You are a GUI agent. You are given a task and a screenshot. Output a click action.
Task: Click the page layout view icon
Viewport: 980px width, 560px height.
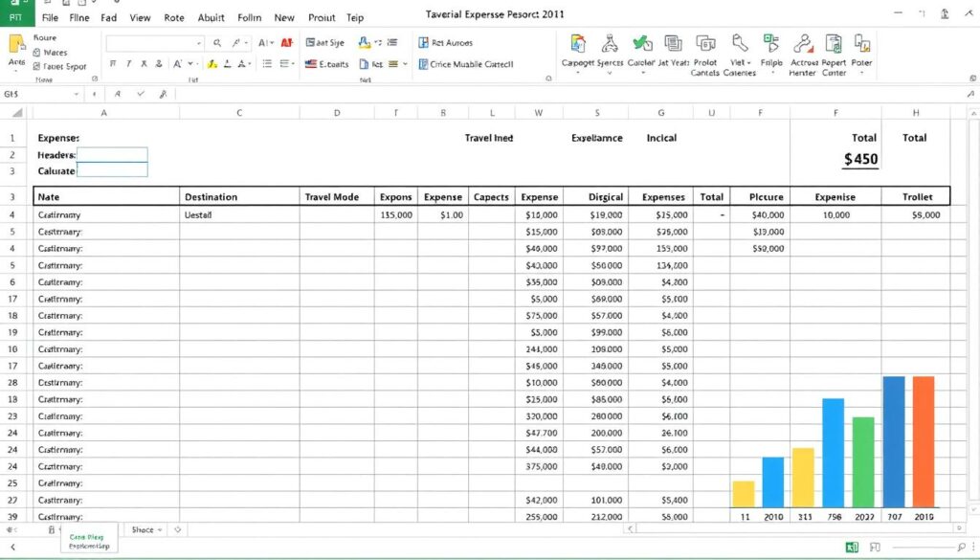point(875,547)
